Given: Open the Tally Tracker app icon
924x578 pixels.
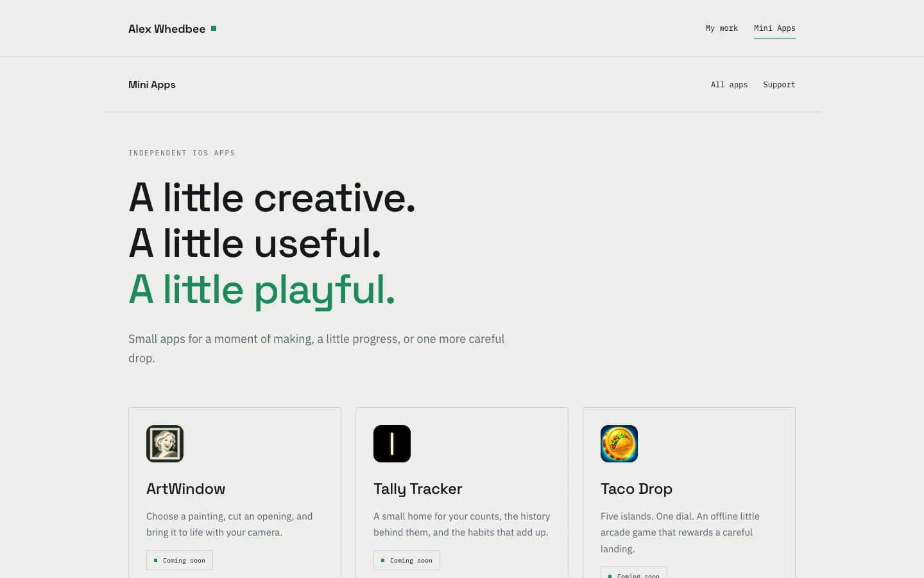Looking at the screenshot, I should (x=392, y=444).
